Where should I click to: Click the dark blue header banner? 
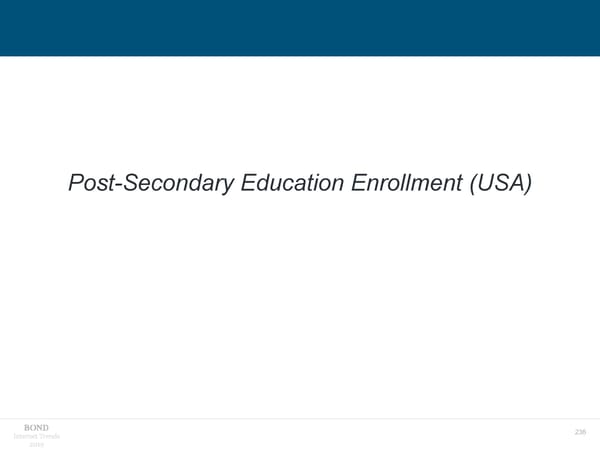click(300, 28)
